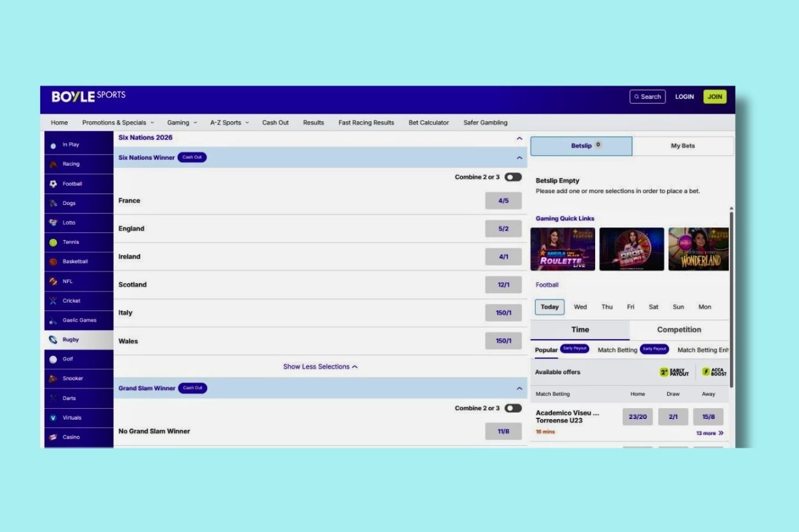Collapse the Six Nations 2026 section
This screenshot has height=532, width=799.
point(519,138)
